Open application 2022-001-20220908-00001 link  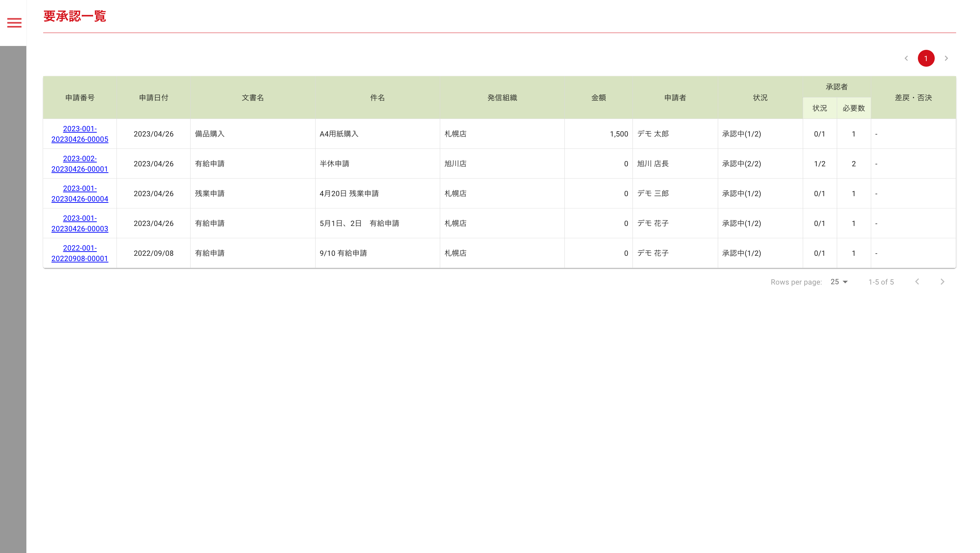click(80, 253)
